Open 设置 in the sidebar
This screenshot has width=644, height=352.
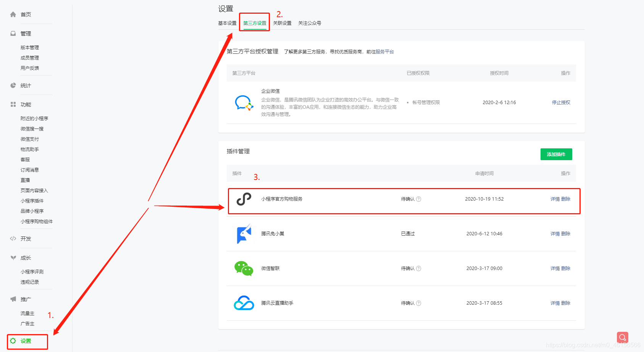[26, 341]
